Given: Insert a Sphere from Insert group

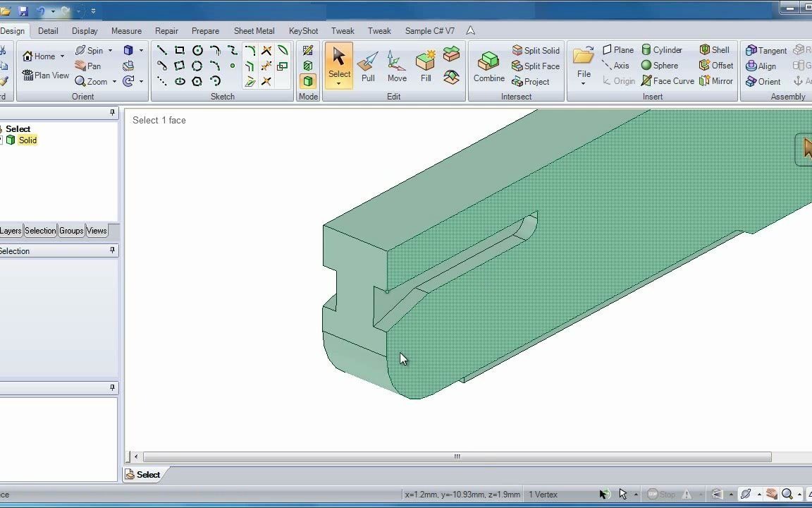Looking at the screenshot, I should 659,66.
